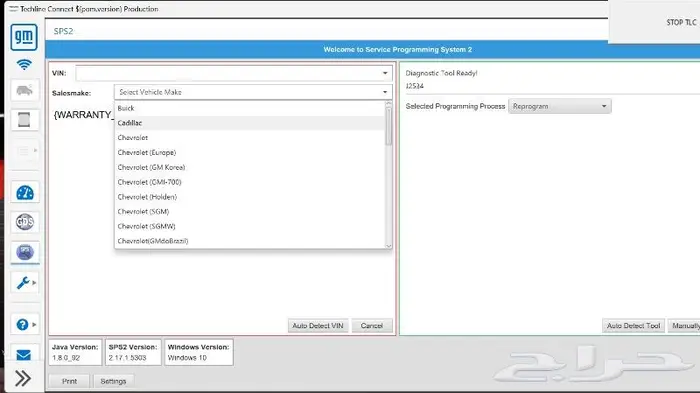The height and width of the screenshot is (393, 700).
Task: Choose Buick from the make list
Action: tap(250, 108)
